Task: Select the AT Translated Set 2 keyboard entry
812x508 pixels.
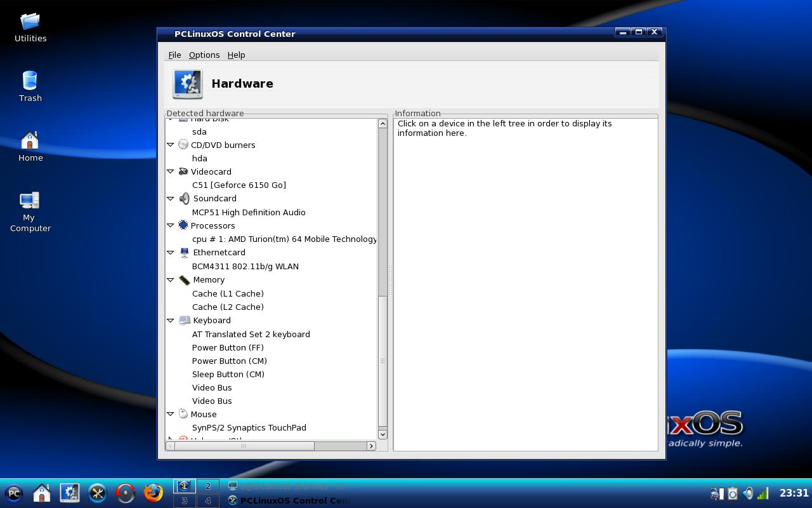Action: 251,334
